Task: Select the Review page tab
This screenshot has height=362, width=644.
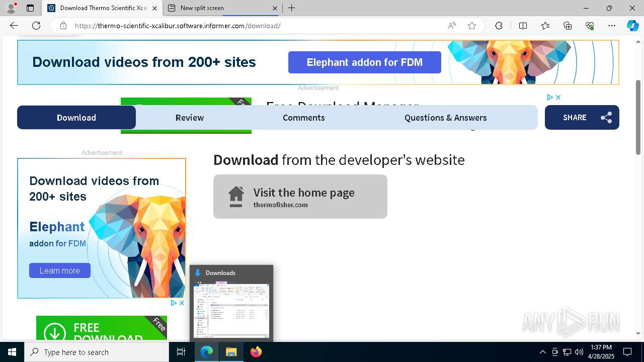Action: [190, 117]
